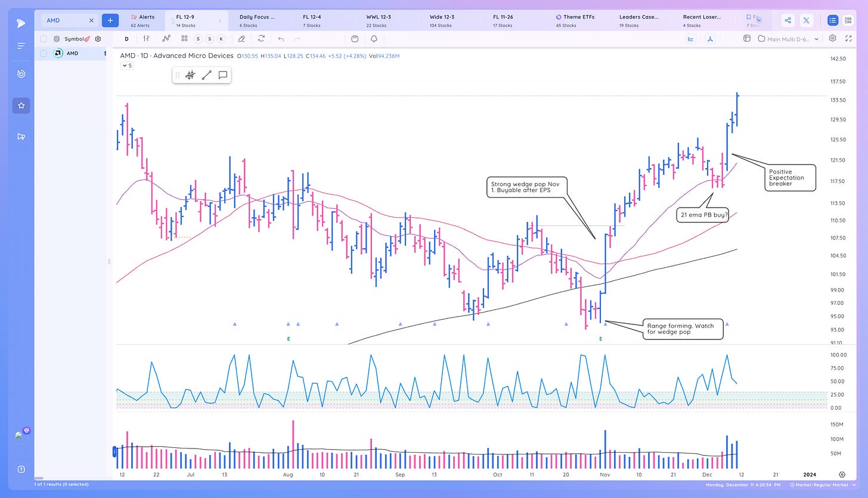Click the K circle button
868x498 pixels.
click(x=222, y=39)
